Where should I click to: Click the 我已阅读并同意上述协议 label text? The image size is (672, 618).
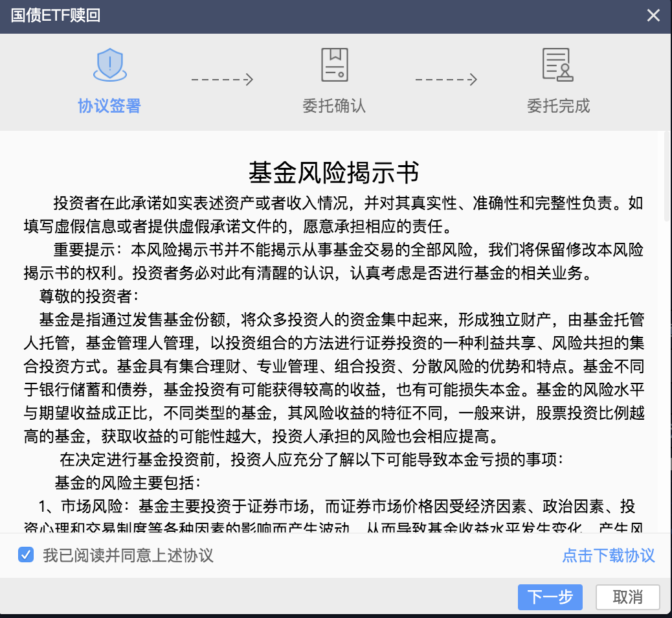[128, 556]
